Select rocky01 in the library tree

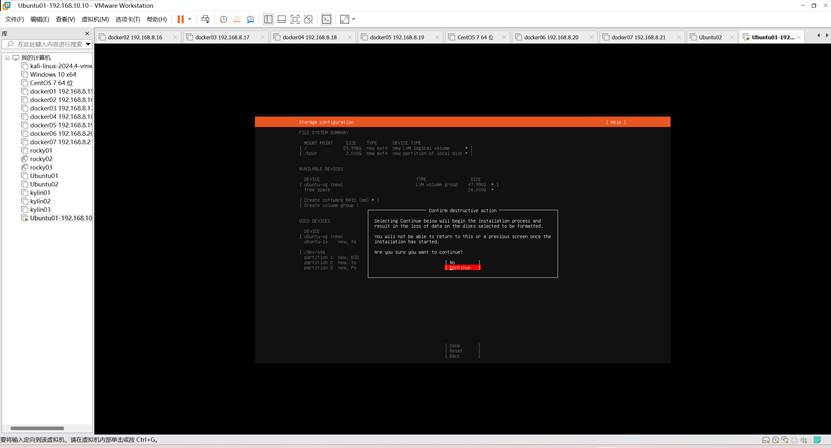coord(37,151)
